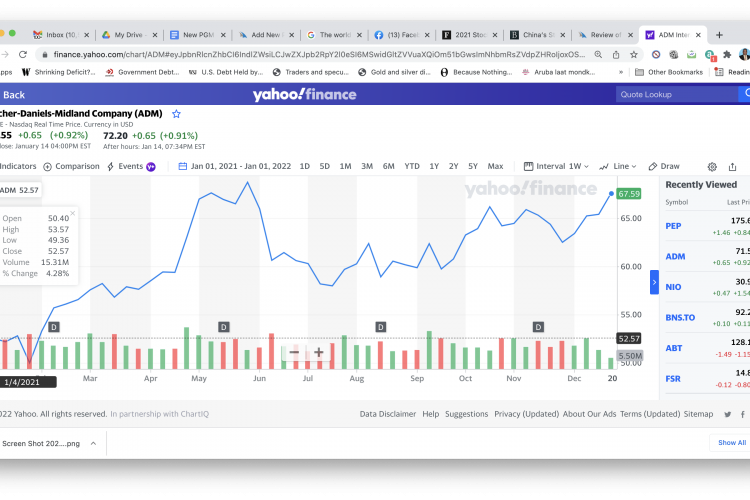Open a new browser tab

pos(719,35)
